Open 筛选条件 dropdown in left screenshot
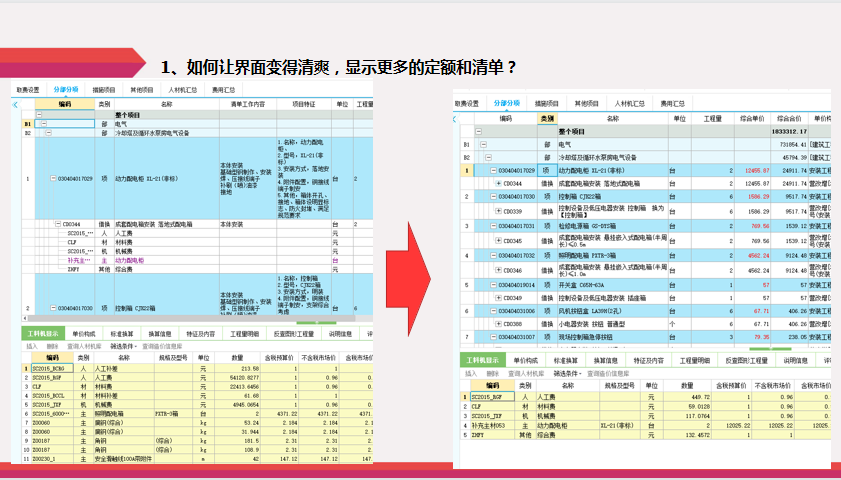Viewport: 841px width, 480px height. pos(124,346)
